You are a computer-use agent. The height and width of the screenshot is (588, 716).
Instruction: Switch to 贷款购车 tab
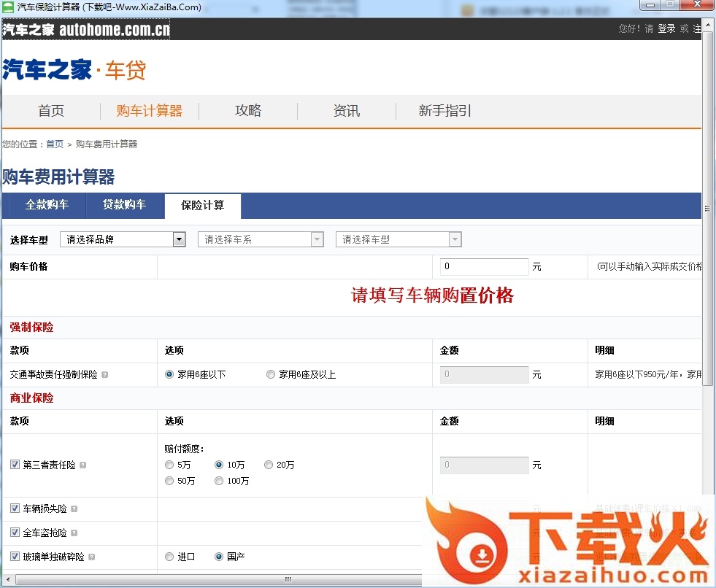(x=125, y=204)
